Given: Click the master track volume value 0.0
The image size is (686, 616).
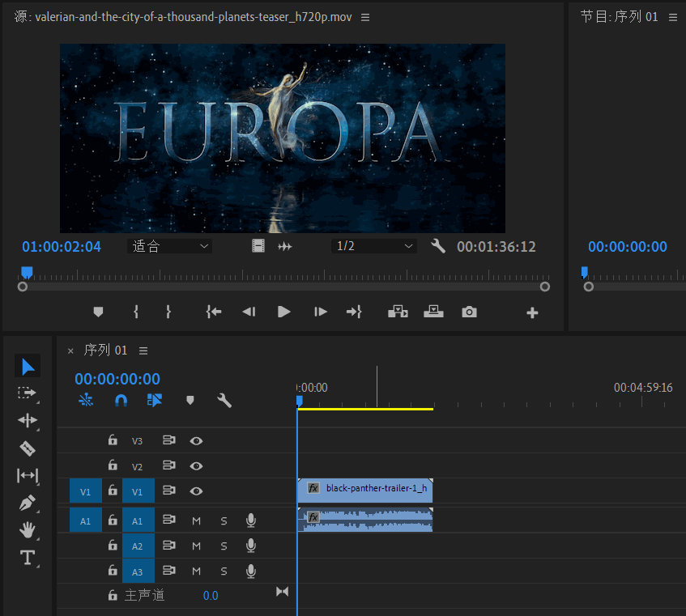Looking at the screenshot, I should pyautogui.click(x=210, y=596).
